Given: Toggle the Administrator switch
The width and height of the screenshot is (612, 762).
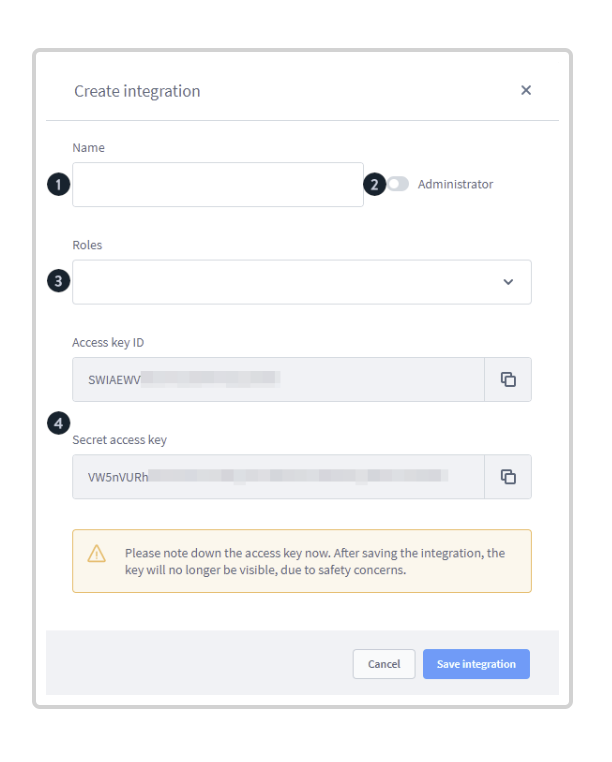Looking at the screenshot, I should click(x=398, y=184).
